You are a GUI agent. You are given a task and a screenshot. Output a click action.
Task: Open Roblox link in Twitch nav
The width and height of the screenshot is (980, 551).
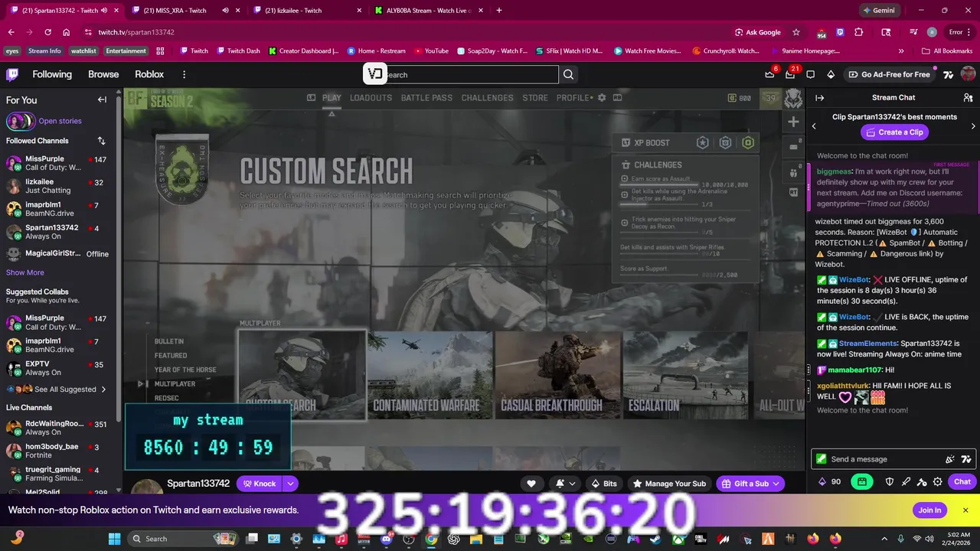[x=149, y=74]
